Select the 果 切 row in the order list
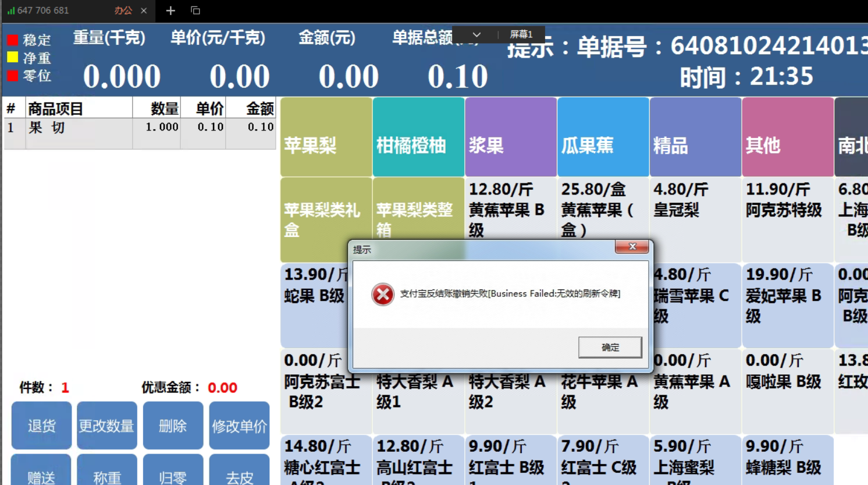 (x=140, y=134)
